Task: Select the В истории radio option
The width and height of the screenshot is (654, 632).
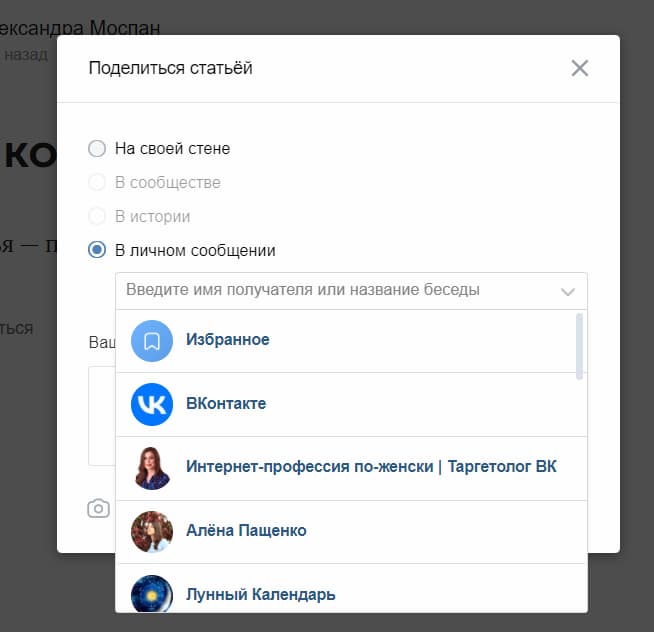Action: [x=97, y=216]
